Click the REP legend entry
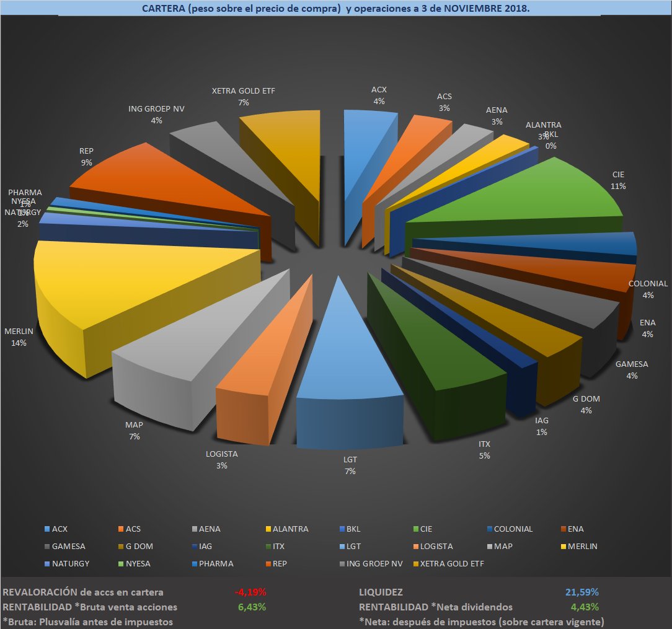The width and height of the screenshot is (672, 629). (x=276, y=564)
